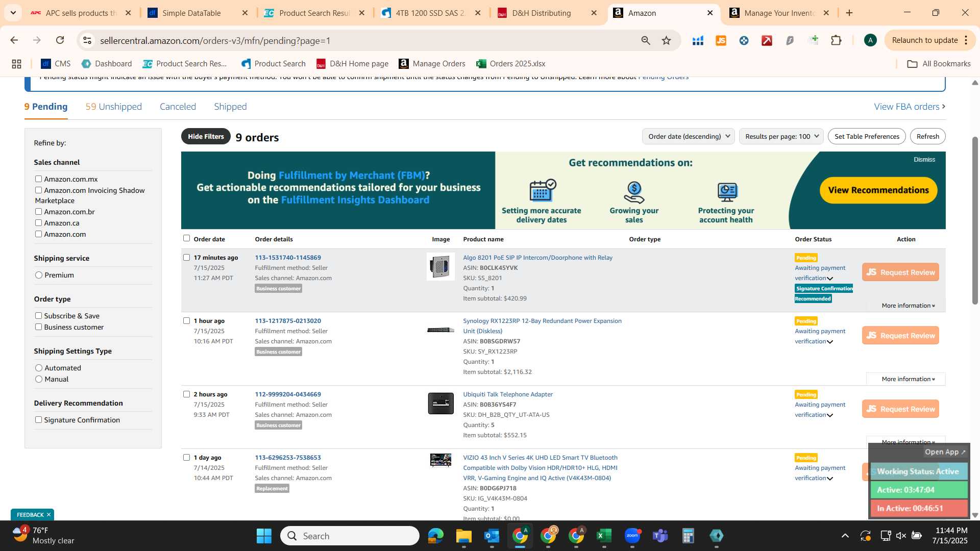
Task: Open the Windows Start menu
Action: 264,536
